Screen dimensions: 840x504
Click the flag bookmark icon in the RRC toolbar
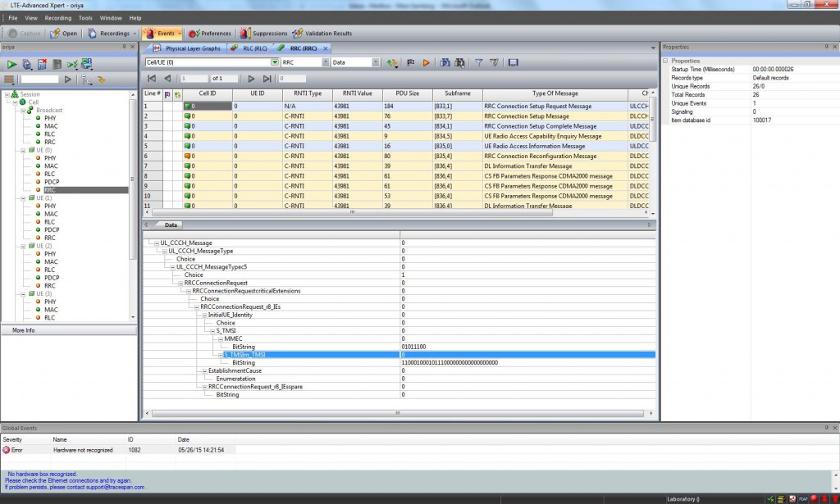410,62
